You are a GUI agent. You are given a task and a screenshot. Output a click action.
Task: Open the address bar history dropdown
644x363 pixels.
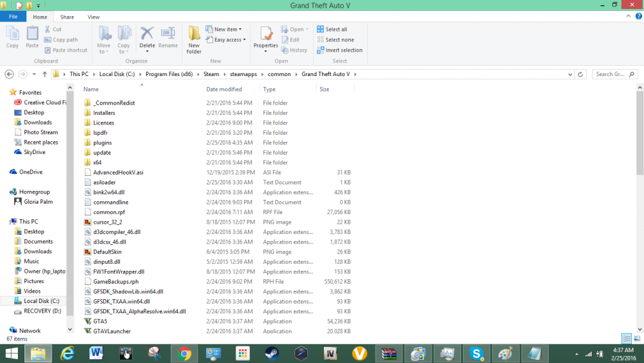pyautogui.click(x=570, y=74)
